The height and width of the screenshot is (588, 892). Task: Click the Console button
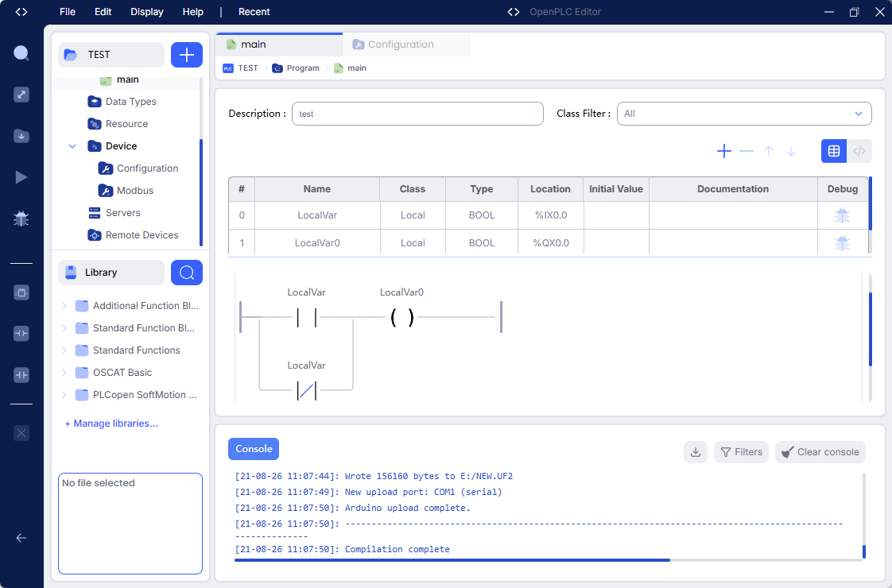[254, 449]
